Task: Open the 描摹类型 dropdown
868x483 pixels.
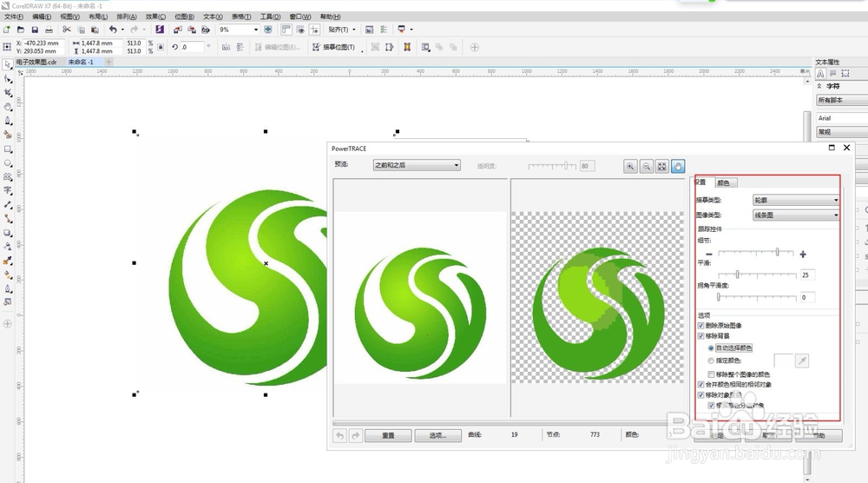Action: point(796,200)
